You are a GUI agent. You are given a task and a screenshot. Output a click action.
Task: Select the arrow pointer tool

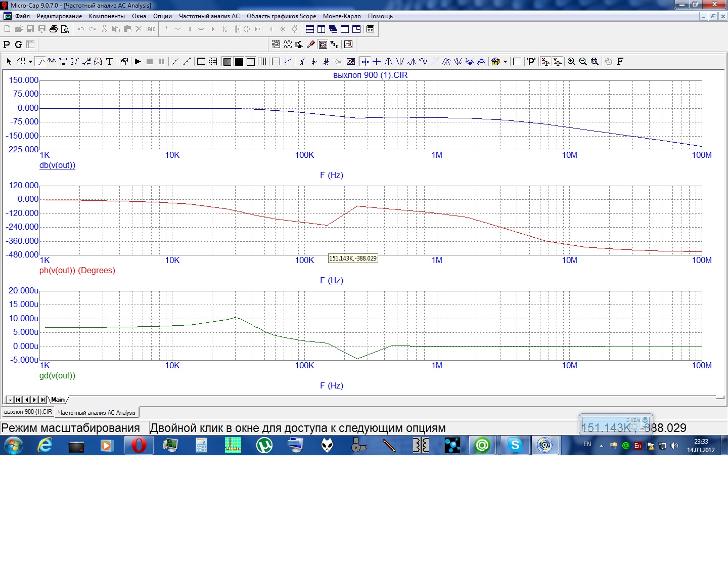[9, 62]
